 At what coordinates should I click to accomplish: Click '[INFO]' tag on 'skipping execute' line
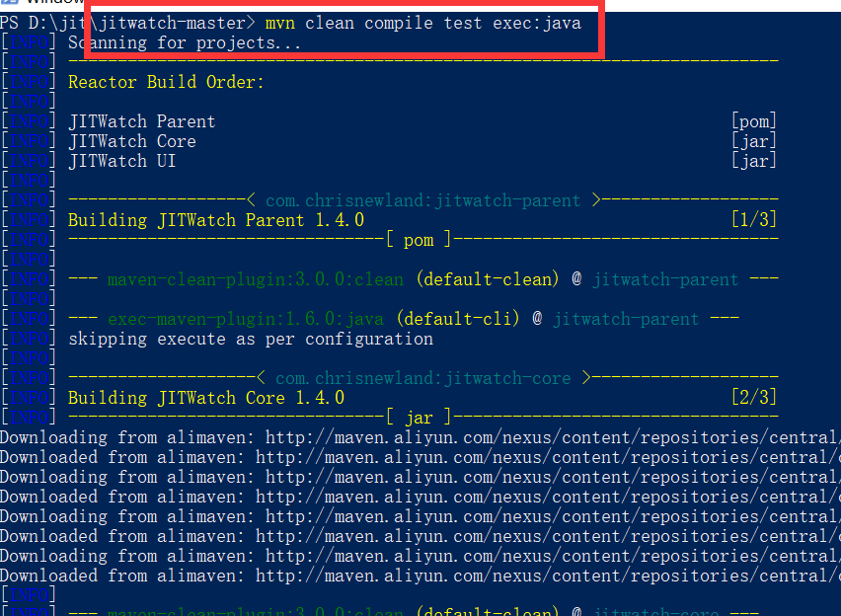pyautogui.click(x=29, y=340)
